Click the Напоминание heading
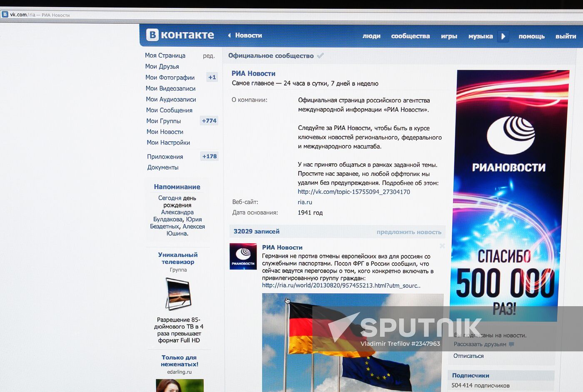This screenshot has width=583, height=392. point(177,187)
